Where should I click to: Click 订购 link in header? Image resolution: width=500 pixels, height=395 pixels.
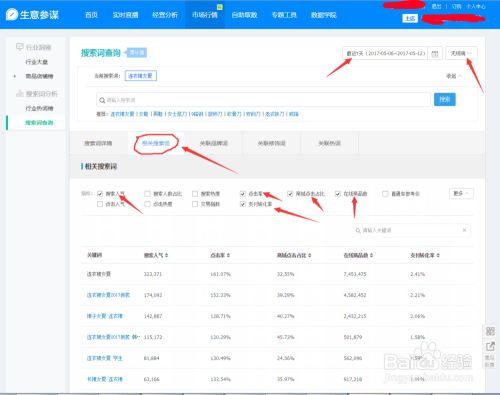pos(456,6)
